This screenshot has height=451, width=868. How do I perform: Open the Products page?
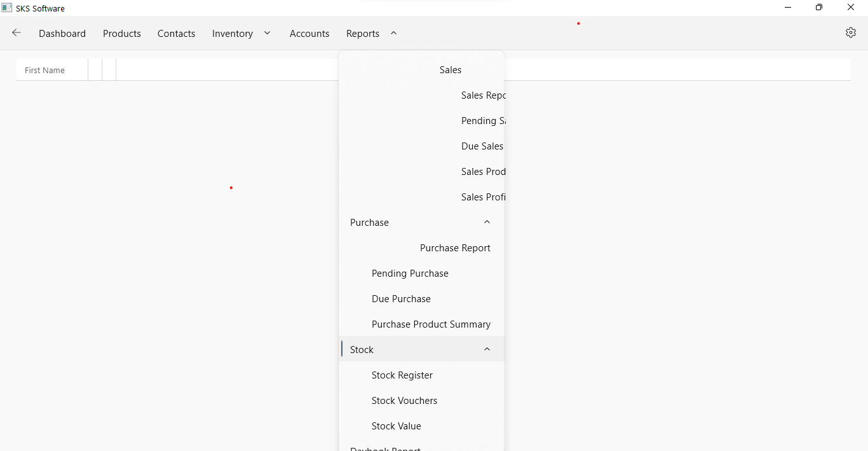pos(121,33)
